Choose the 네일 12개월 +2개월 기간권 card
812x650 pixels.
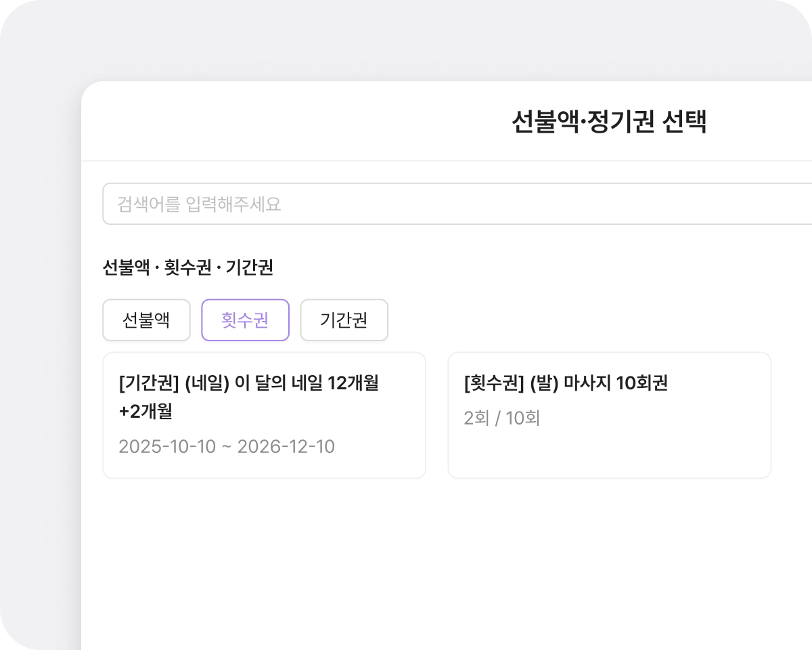coord(264,415)
